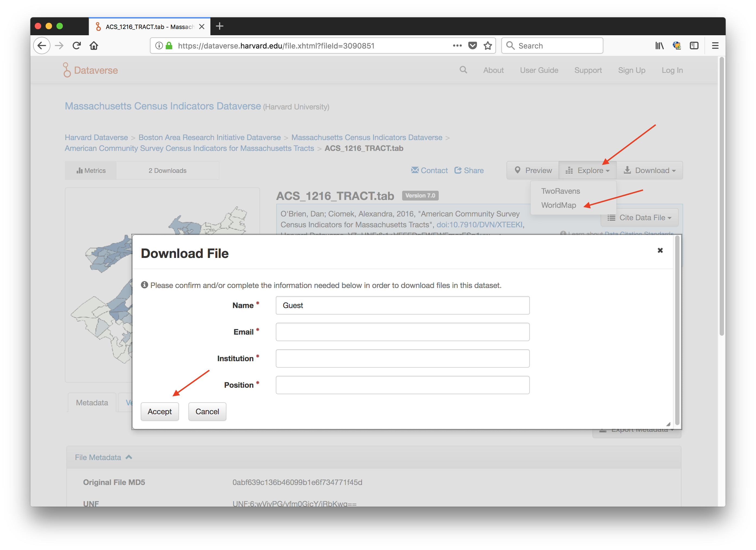Reload the current page

77,46
